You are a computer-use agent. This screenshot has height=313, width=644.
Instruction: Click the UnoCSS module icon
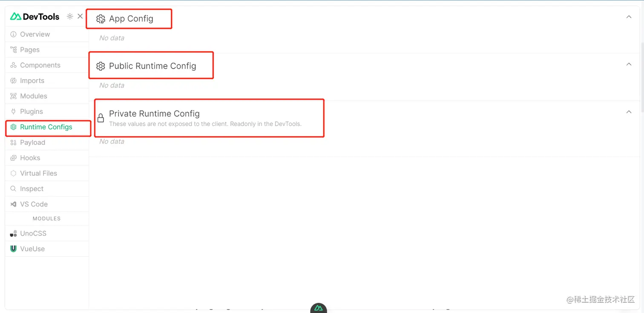(x=13, y=234)
